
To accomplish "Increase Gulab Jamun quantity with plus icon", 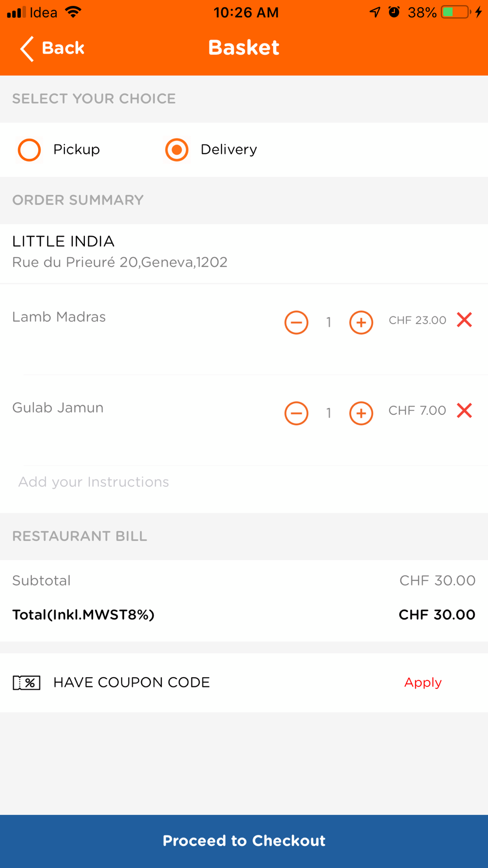I will [361, 413].
